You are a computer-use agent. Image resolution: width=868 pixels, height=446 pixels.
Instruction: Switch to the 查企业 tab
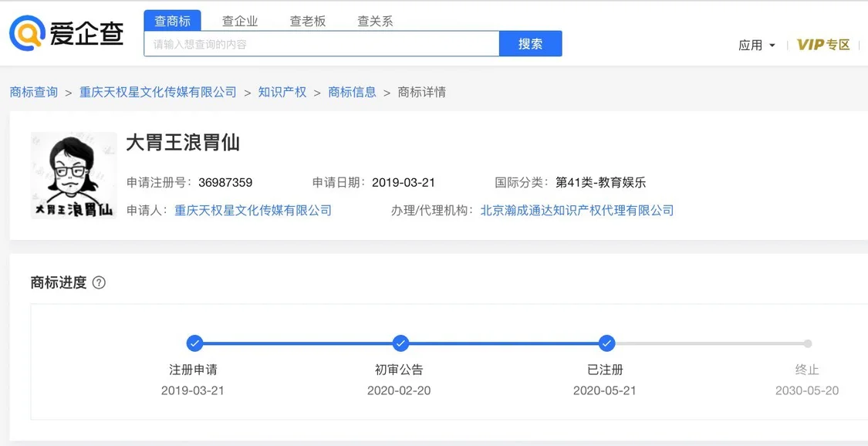click(x=240, y=21)
